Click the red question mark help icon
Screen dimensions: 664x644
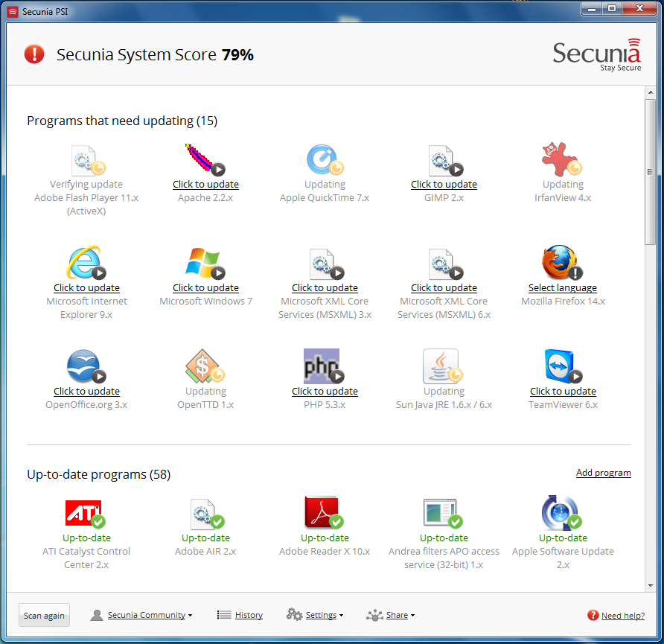(x=593, y=615)
